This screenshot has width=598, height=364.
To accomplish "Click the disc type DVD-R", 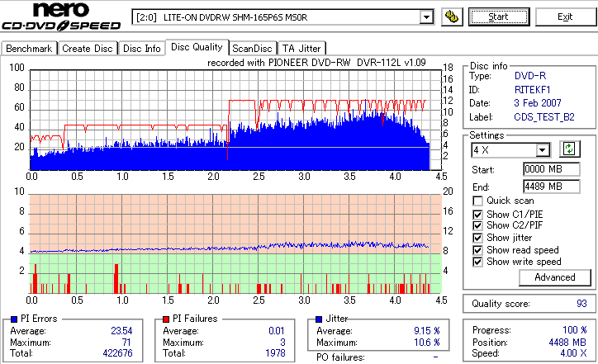I will pyautogui.click(x=530, y=76).
